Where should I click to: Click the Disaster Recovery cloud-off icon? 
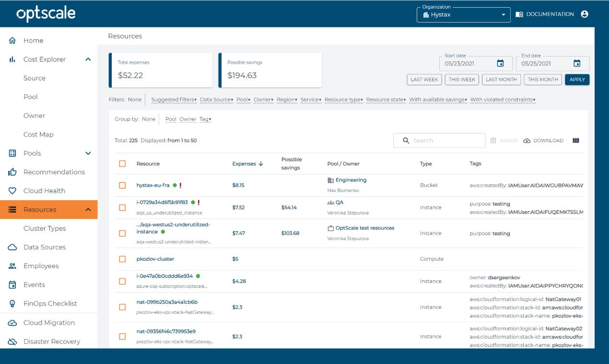point(12,341)
